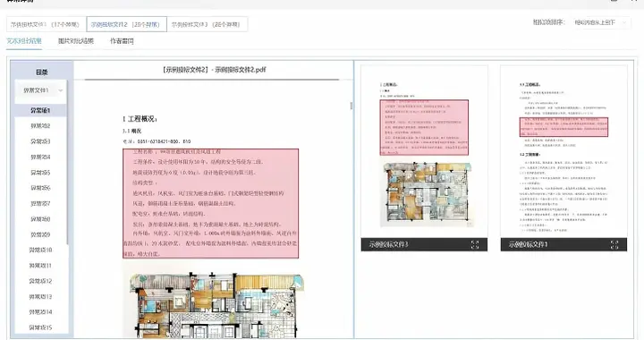Click the highlighted block in 示例投标文件3 thumbnail

click(424, 127)
